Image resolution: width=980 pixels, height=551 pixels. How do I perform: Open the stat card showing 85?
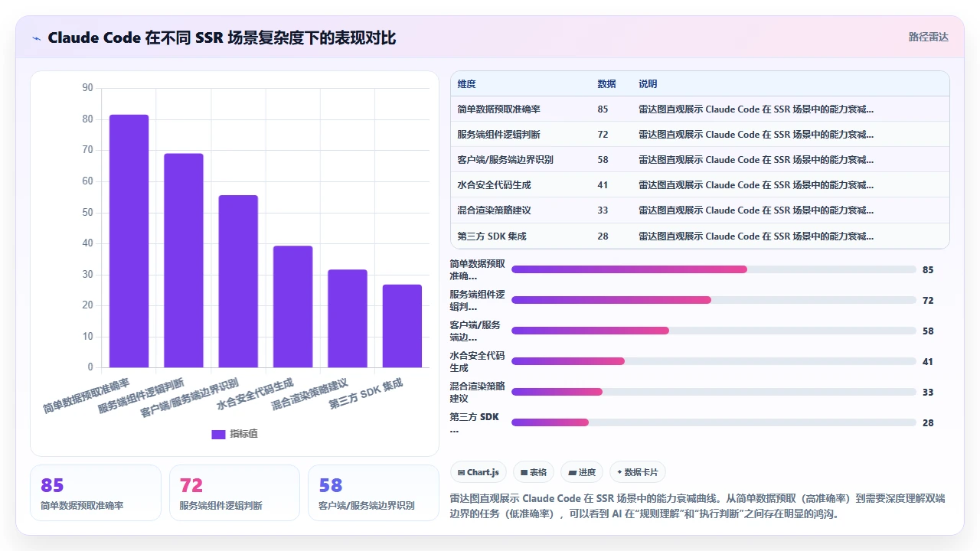(x=96, y=493)
